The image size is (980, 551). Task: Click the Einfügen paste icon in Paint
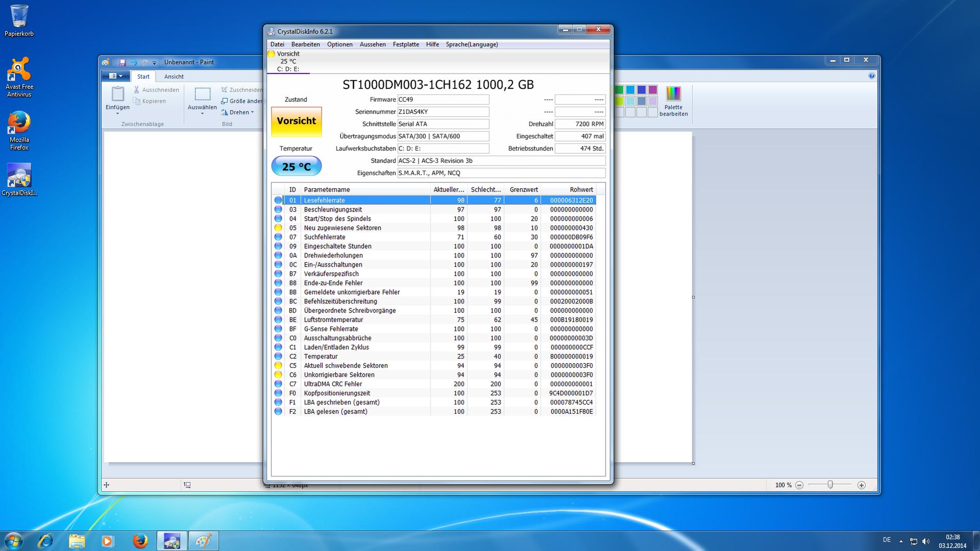click(x=117, y=94)
